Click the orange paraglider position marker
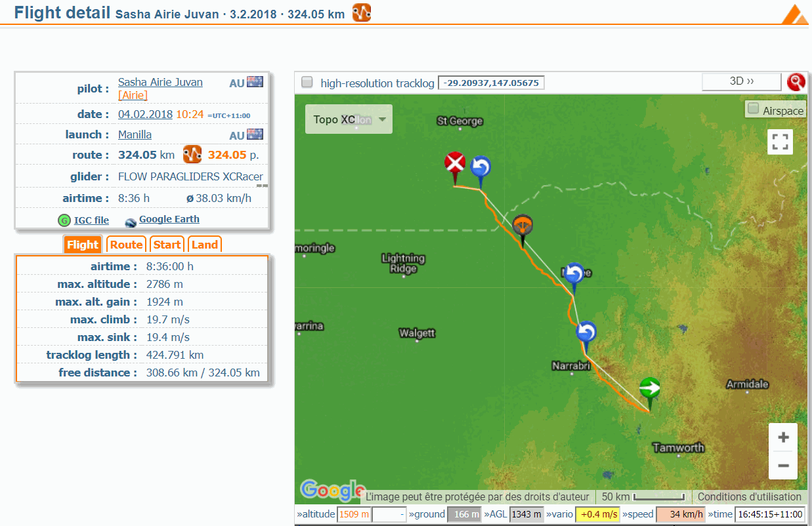The height and width of the screenshot is (526, 812). click(x=523, y=227)
